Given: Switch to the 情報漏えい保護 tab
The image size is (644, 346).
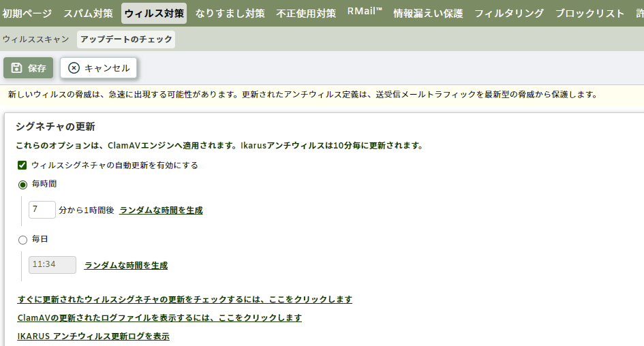Looking at the screenshot, I should pyautogui.click(x=428, y=14).
